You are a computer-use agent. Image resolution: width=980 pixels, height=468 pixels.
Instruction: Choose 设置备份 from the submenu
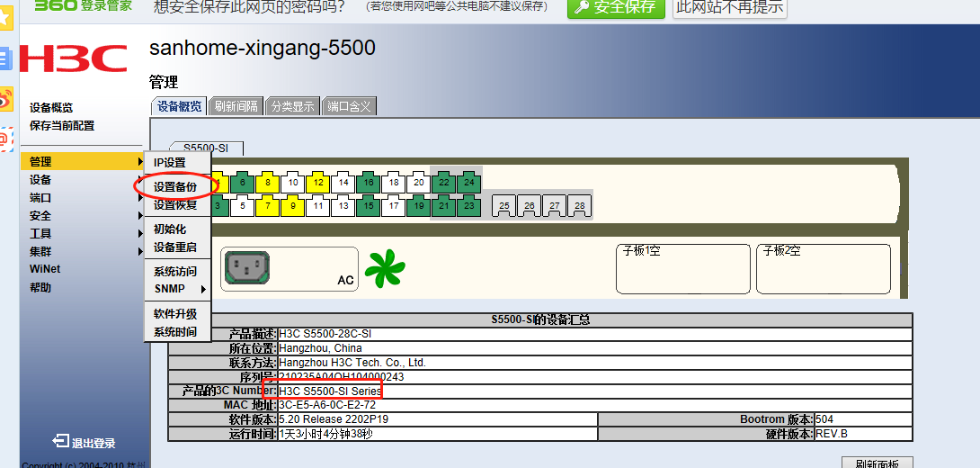click(x=175, y=187)
